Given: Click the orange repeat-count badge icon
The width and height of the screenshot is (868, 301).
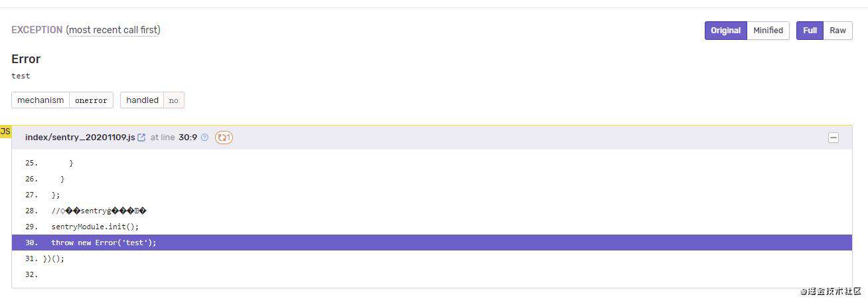Looking at the screenshot, I should 224,138.
